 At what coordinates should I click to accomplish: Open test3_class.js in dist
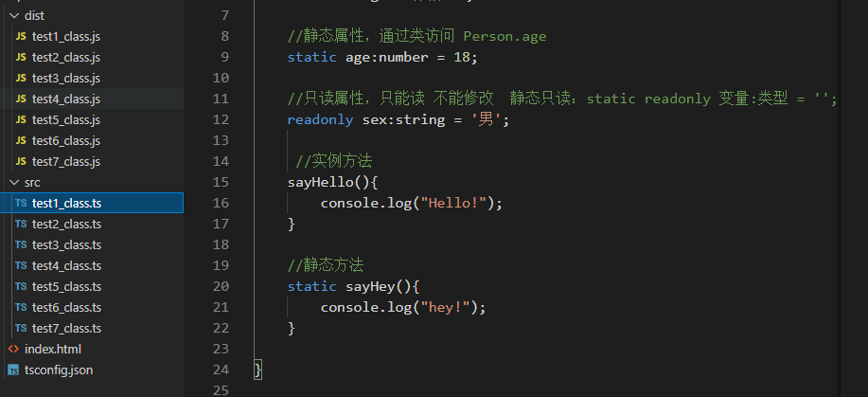pos(66,79)
